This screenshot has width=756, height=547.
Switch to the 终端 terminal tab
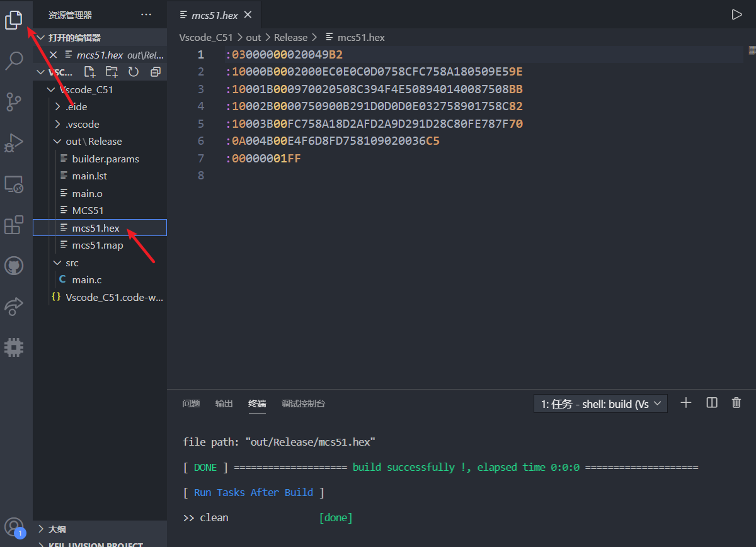pos(257,403)
